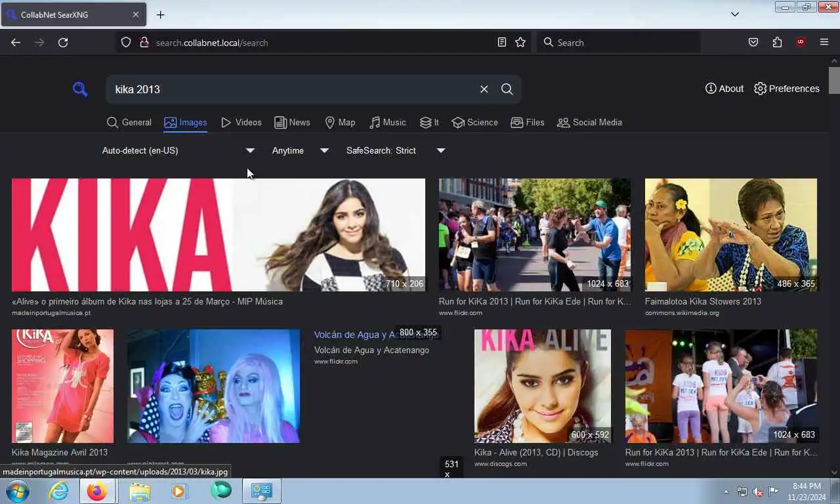Image resolution: width=840 pixels, height=504 pixels.
Task: Switch to Map tab
Action: click(340, 122)
